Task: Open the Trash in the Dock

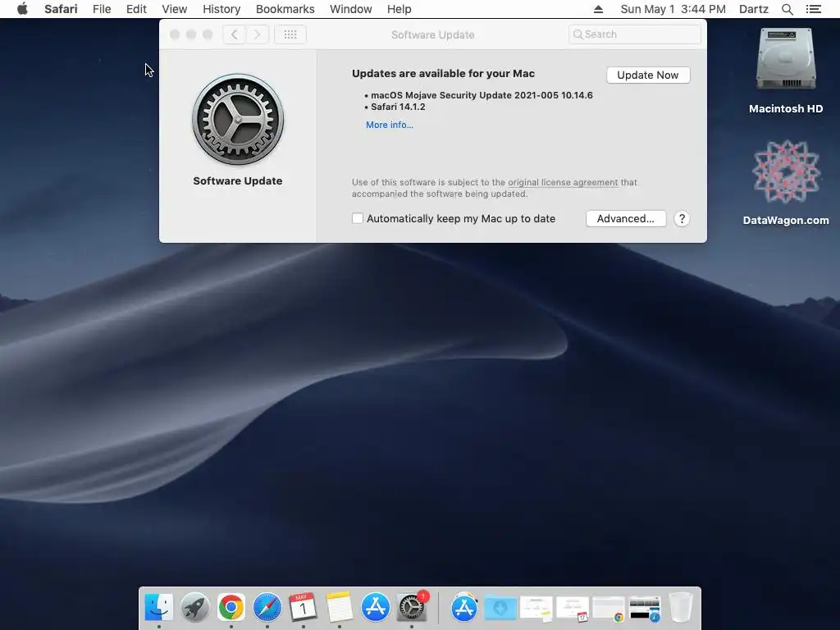Action: 681,608
